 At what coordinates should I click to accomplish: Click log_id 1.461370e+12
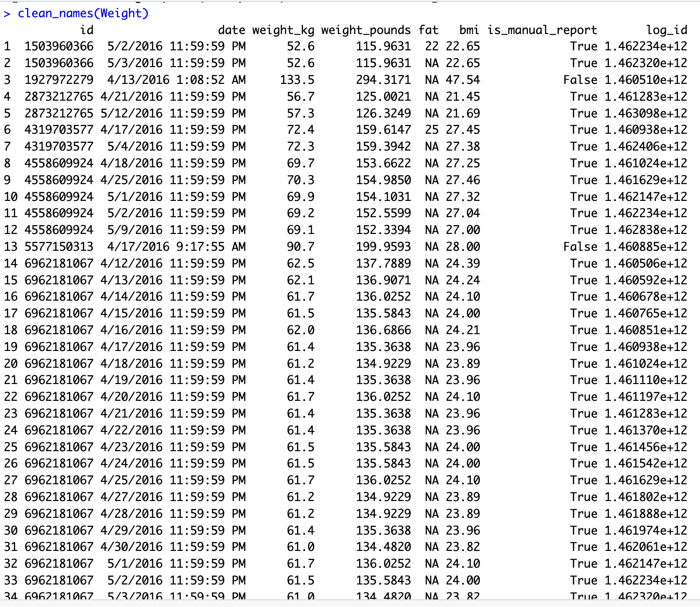(646, 430)
